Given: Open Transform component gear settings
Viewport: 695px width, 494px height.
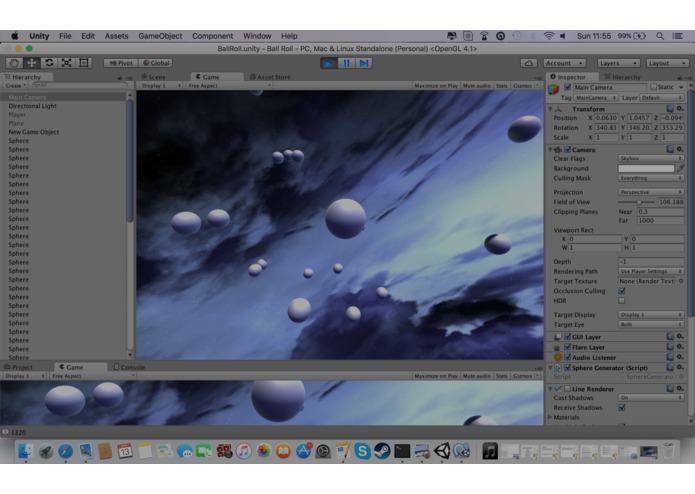Looking at the screenshot, I should [680, 109].
